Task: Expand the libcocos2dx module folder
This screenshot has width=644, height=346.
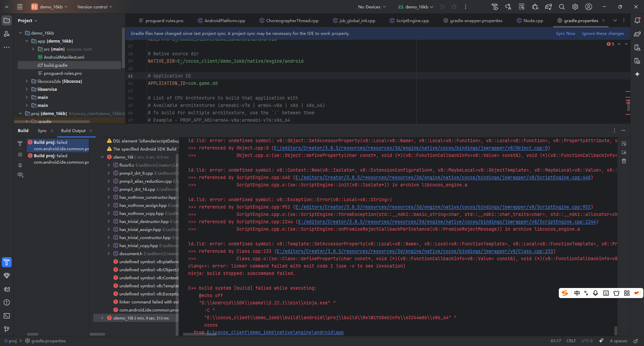Action: (27, 81)
